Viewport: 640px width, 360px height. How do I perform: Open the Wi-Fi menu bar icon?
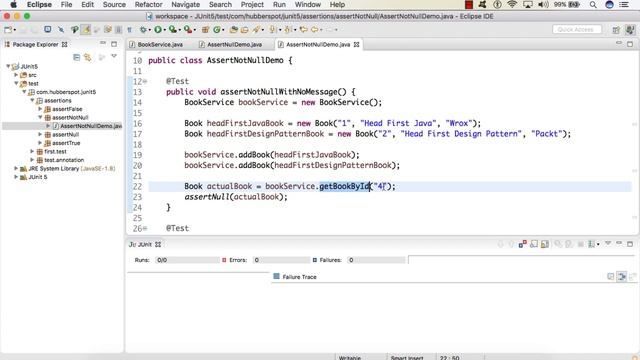(512, 4)
